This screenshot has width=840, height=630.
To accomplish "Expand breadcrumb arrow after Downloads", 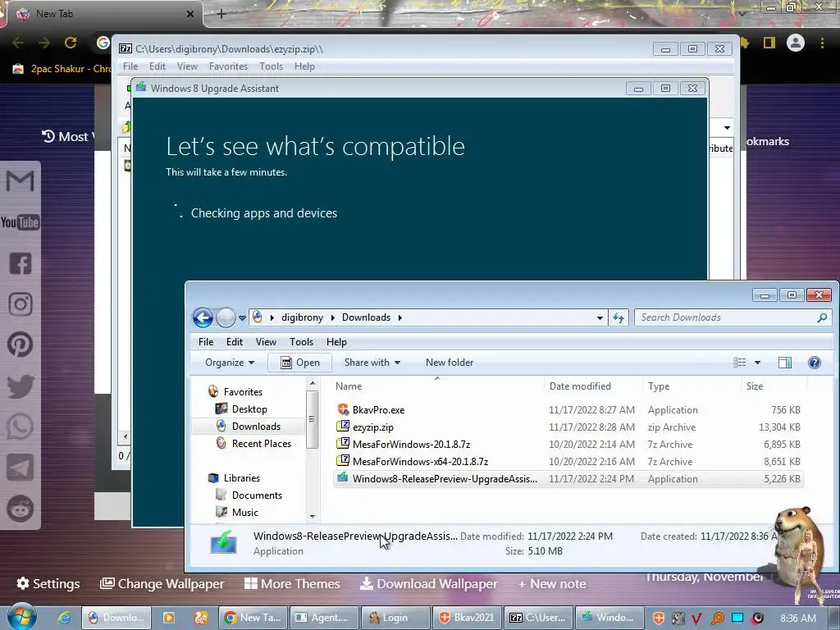I will 399,317.
